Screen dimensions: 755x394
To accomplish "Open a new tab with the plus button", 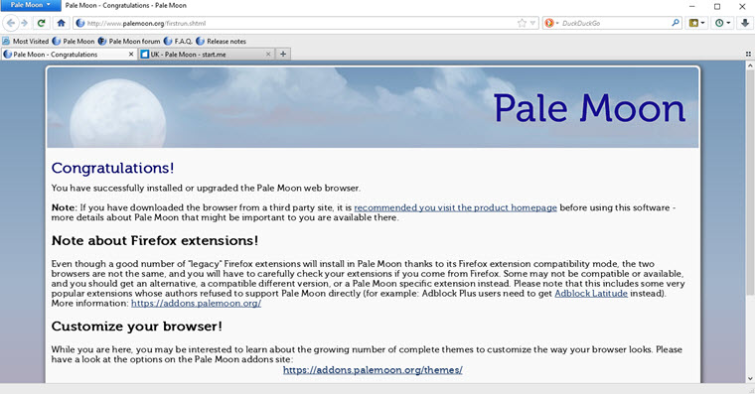I will point(283,54).
